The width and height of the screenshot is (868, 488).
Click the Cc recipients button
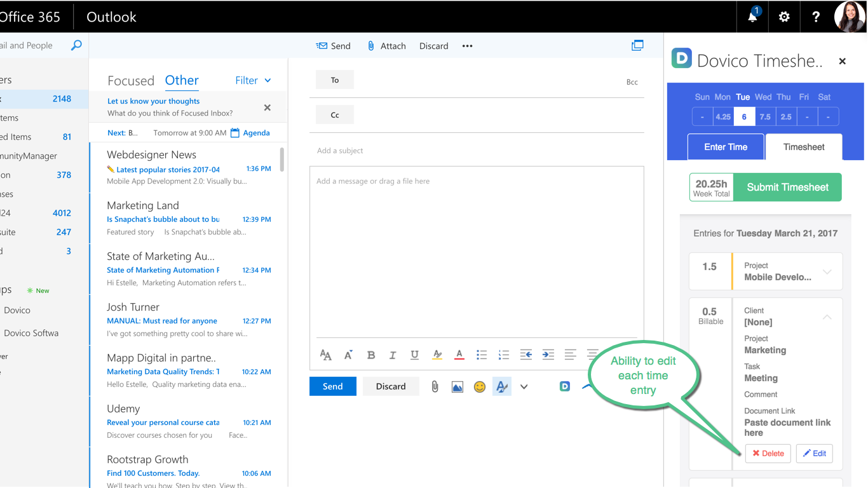click(335, 115)
